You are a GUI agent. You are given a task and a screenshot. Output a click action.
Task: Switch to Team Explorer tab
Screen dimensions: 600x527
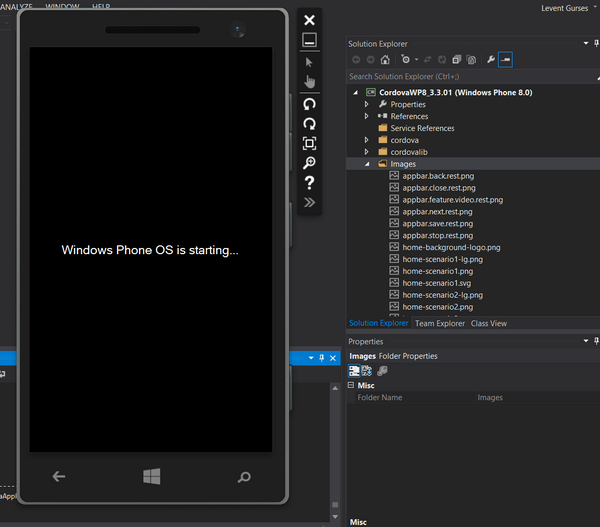click(x=440, y=323)
